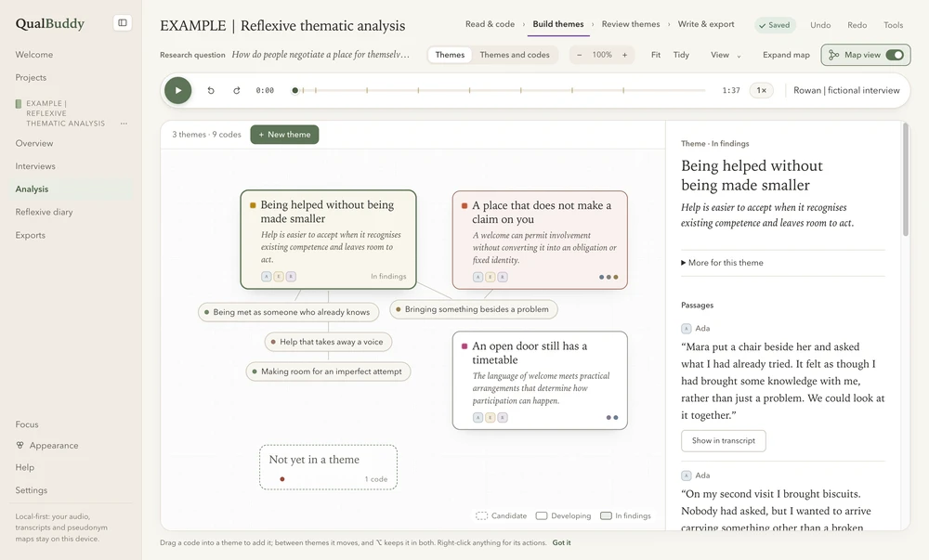The height and width of the screenshot is (560, 929).
Task: Go to the Read & code step
Action: [490, 24]
